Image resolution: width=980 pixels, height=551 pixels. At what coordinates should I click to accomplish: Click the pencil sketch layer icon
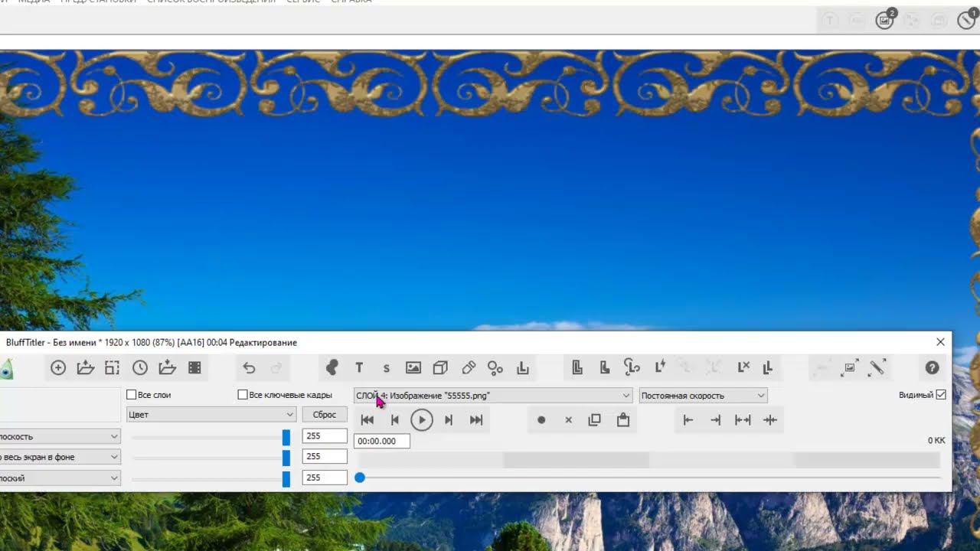469,368
